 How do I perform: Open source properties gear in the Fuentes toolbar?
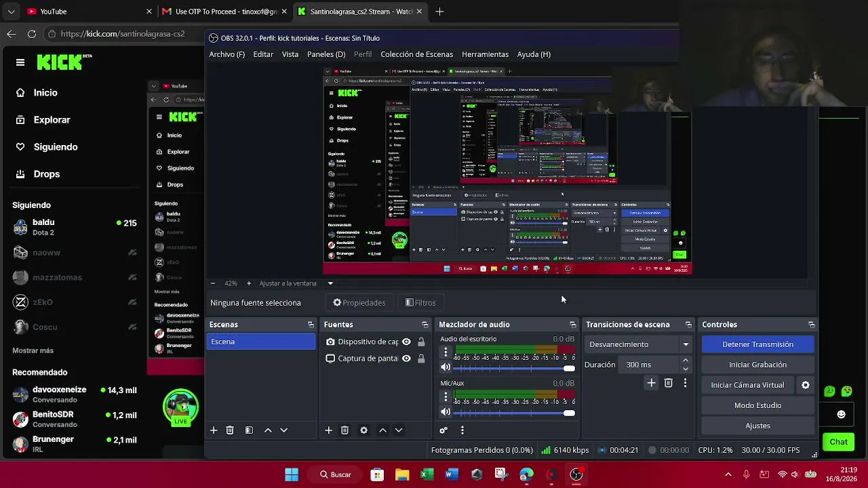click(x=363, y=430)
